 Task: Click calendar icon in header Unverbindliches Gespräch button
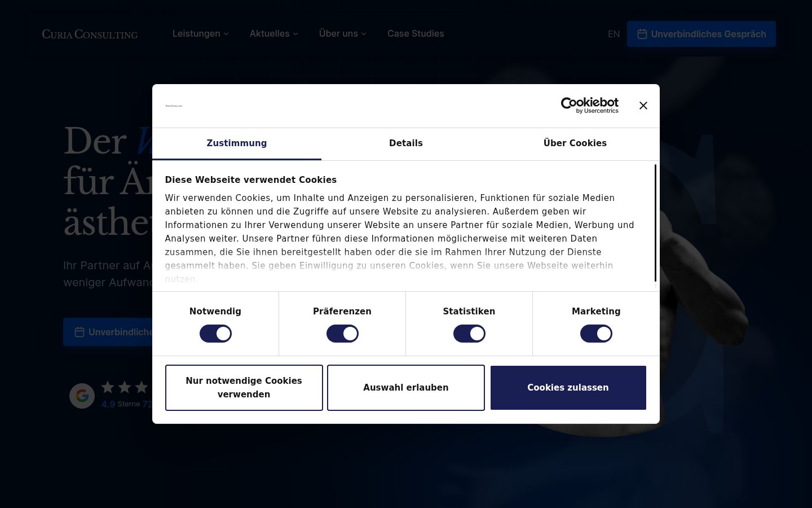click(x=642, y=34)
